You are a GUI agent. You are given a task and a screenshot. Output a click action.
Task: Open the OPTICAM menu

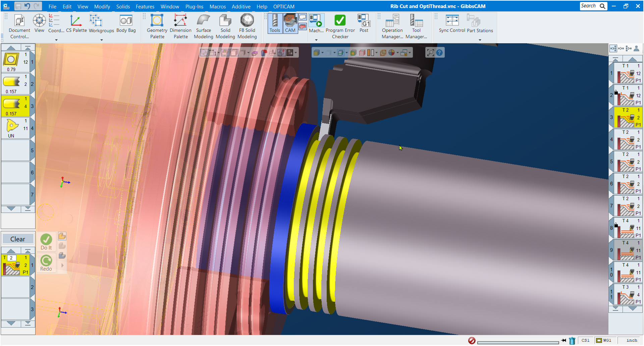(284, 6)
